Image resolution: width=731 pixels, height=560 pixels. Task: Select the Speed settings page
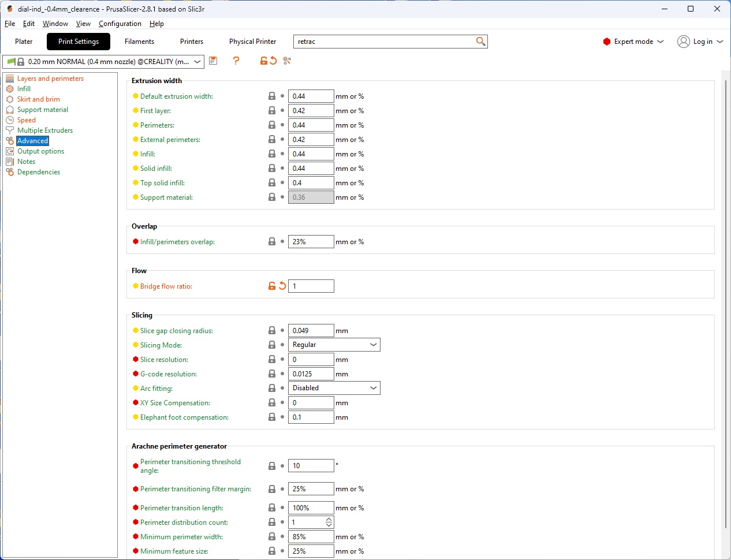click(27, 120)
